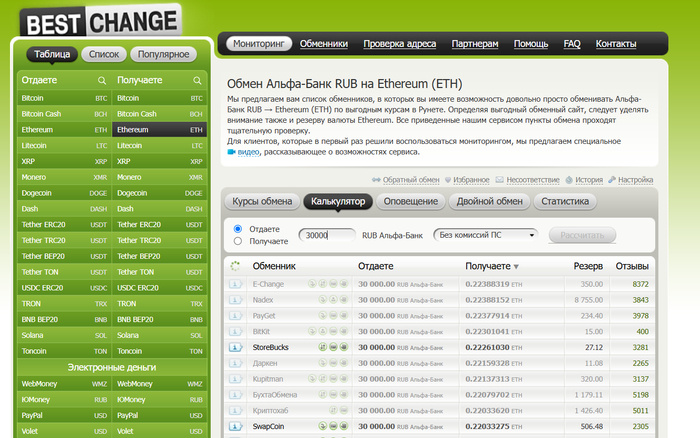Sort by the Отзывы column header
The width and height of the screenshot is (700, 438).
tap(632, 266)
